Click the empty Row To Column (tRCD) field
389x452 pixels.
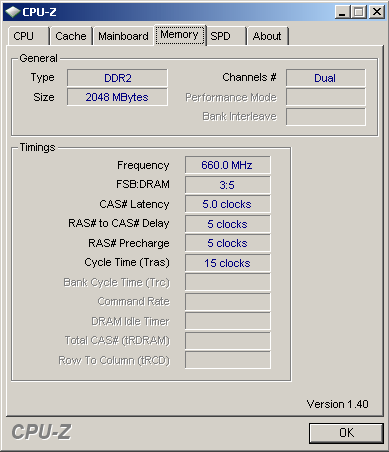coord(228,360)
